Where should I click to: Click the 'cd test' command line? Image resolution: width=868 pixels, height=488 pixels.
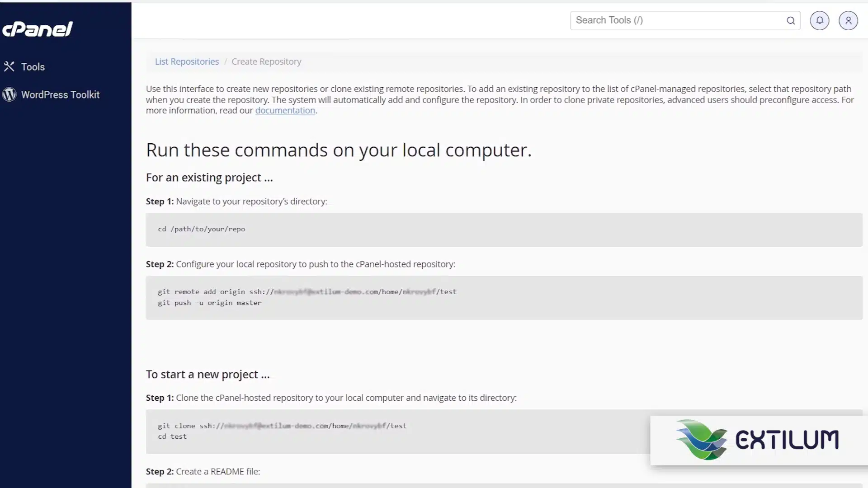click(172, 436)
